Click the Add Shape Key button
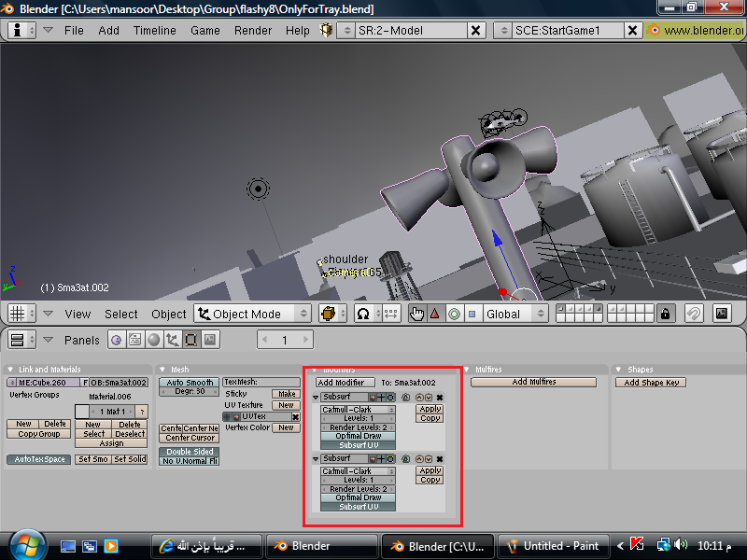Image resolution: width=747 pixels, height=560 pixels. [x=651, y=383]
